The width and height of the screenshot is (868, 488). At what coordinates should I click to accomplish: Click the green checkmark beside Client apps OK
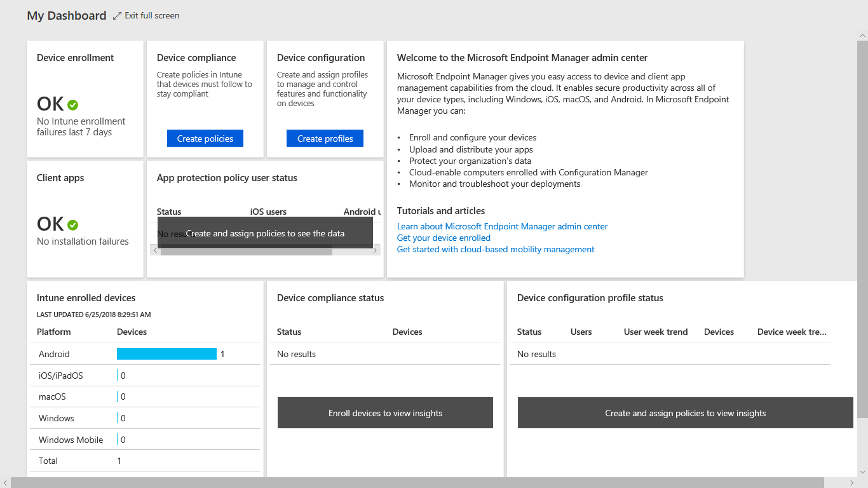(72, 224)
